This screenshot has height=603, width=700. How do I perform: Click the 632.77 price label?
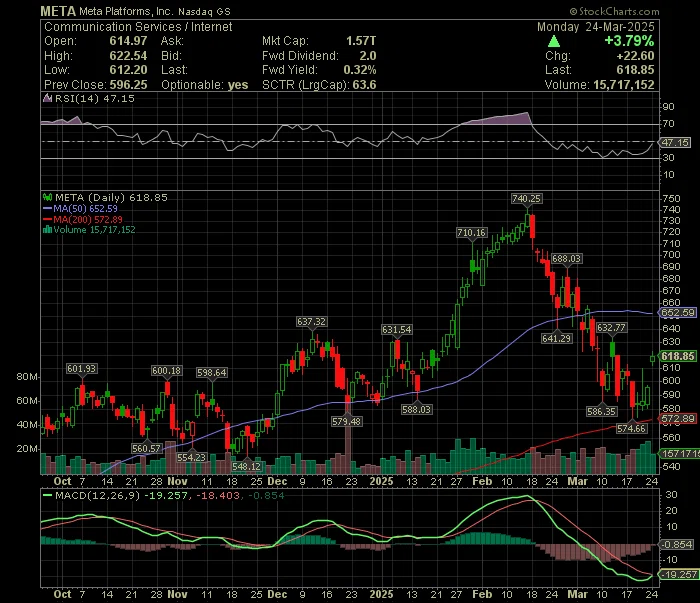pyautogui.click(x=611, y=328)
